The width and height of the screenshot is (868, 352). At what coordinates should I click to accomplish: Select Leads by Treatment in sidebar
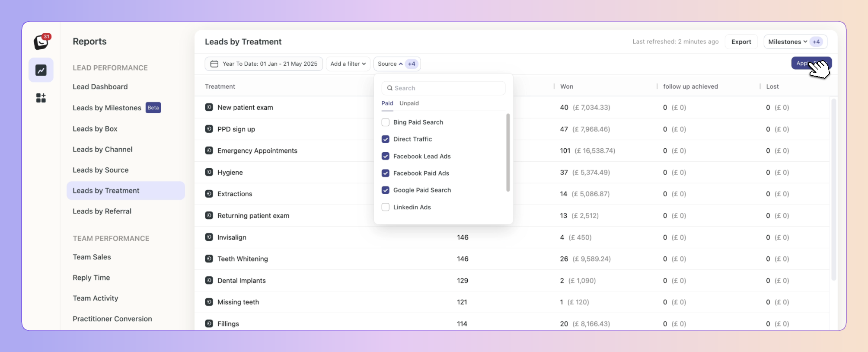click(126, 191)
